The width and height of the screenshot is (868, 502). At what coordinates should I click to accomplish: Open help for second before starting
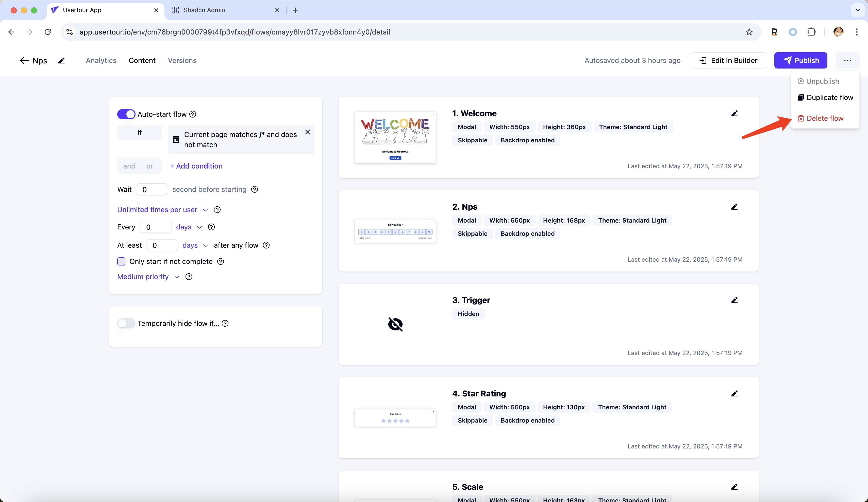tap(255, 190)
